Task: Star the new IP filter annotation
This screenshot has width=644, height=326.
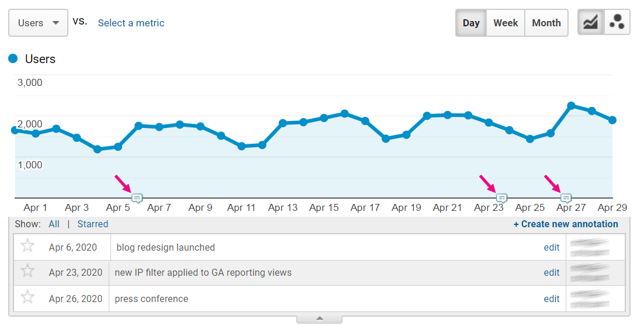Action: 27,272
